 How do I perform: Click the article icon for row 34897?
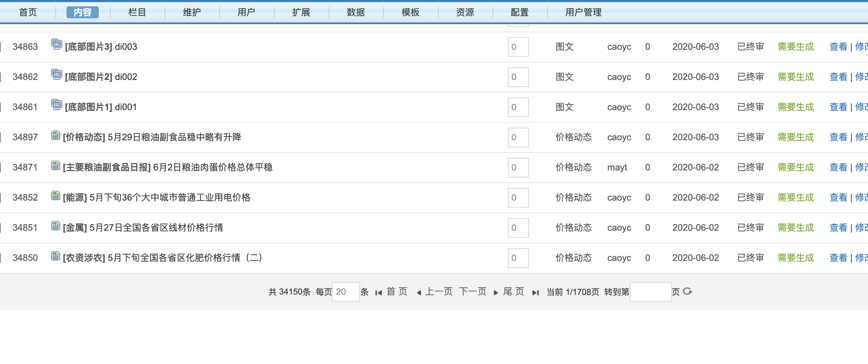tap(55, 135)
